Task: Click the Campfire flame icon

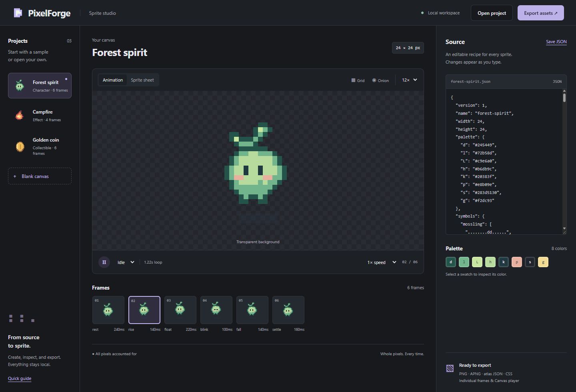Action: pos(20,115)
